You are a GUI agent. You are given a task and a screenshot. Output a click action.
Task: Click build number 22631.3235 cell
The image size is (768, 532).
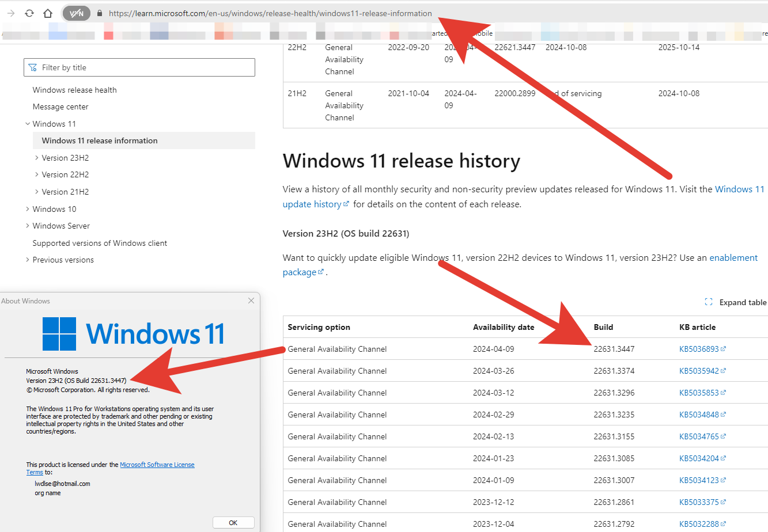click(614, 415)
